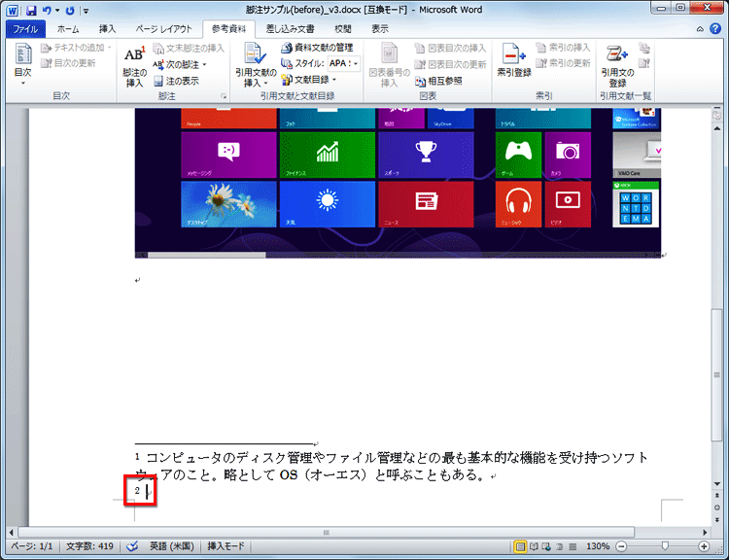Click 引用文献の挿入 button
729x560 pixels.
[256, 65]
